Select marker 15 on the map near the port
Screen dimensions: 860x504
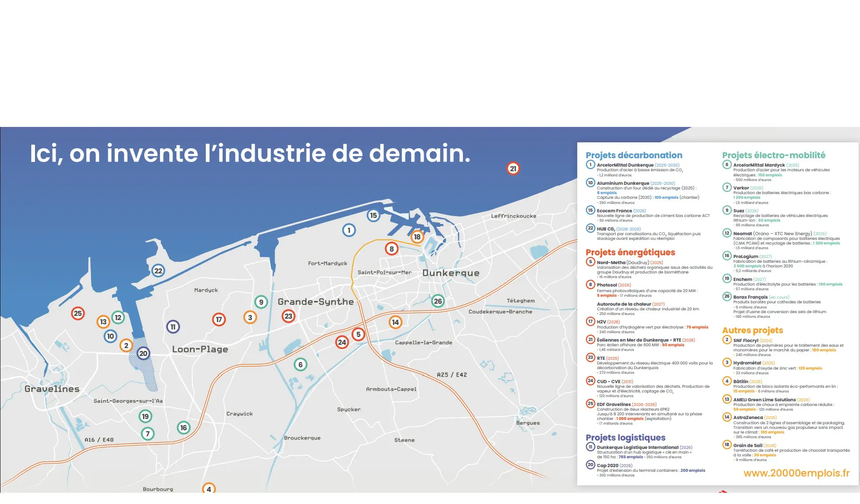pyautogui.click(x=373, y=215)
